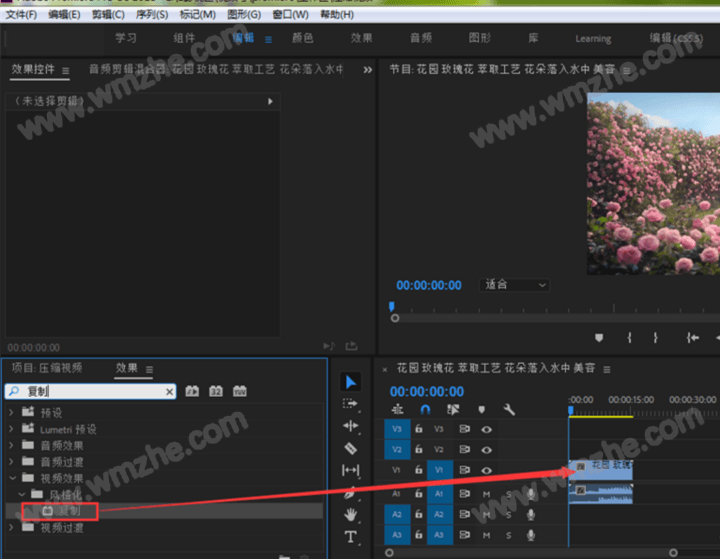Clear the effects search box text
Viewport: 720px width, 559px height.
pyautogui.click(x=169, y=392)
